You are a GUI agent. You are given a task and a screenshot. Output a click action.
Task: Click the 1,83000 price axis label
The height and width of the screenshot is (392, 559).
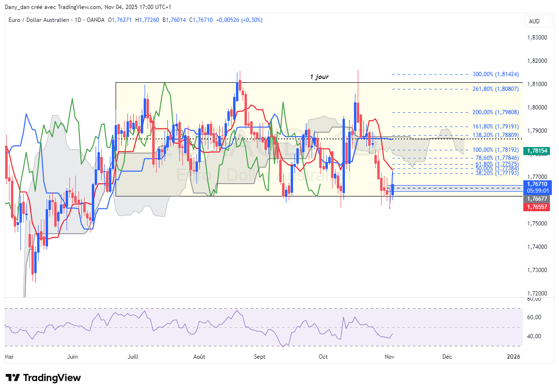[x=537, y=38]
